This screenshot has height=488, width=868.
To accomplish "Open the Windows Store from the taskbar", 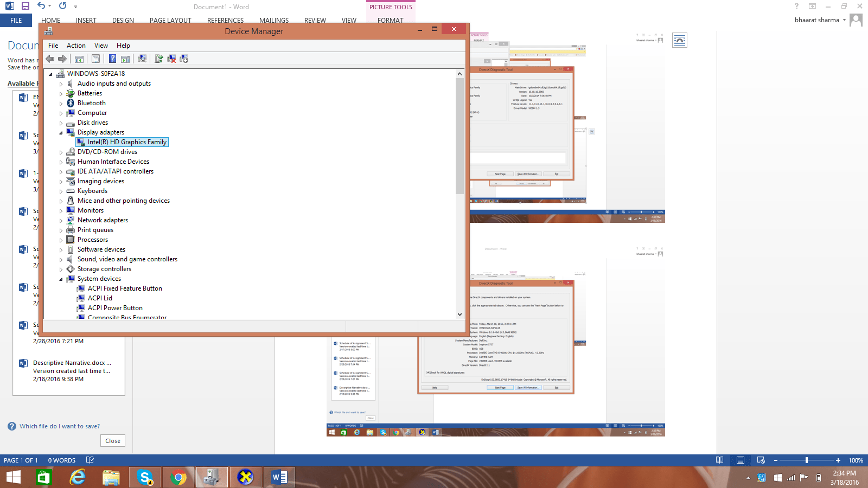I will (x=43, y=477).
